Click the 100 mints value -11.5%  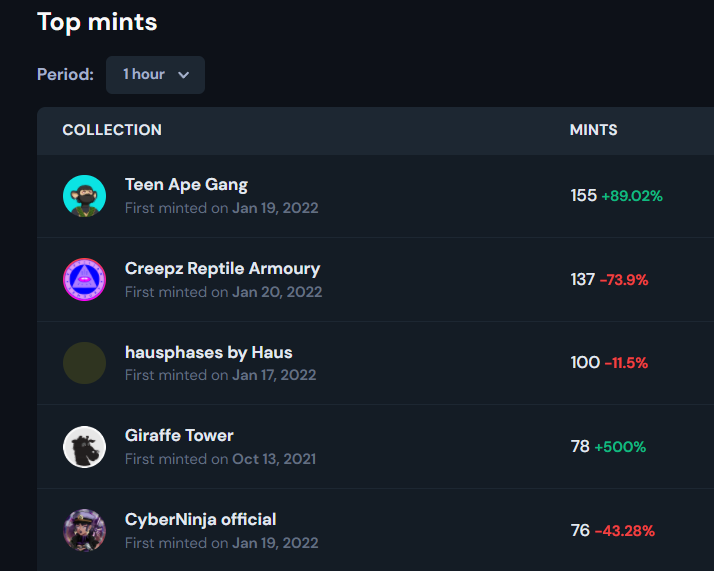(609, 363)
